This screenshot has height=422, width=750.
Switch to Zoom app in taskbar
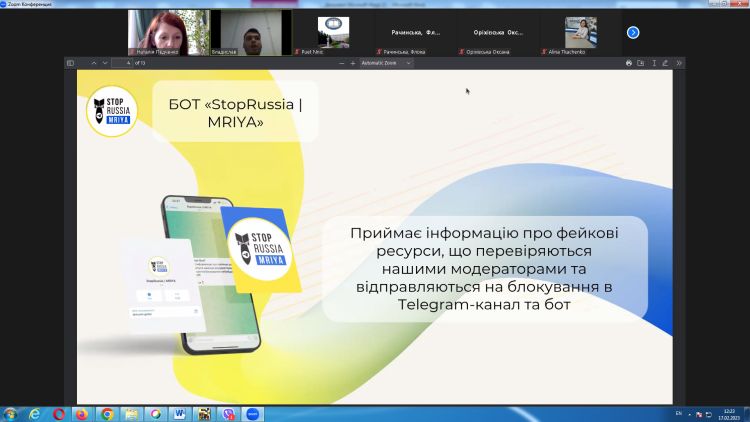(252, 413)
